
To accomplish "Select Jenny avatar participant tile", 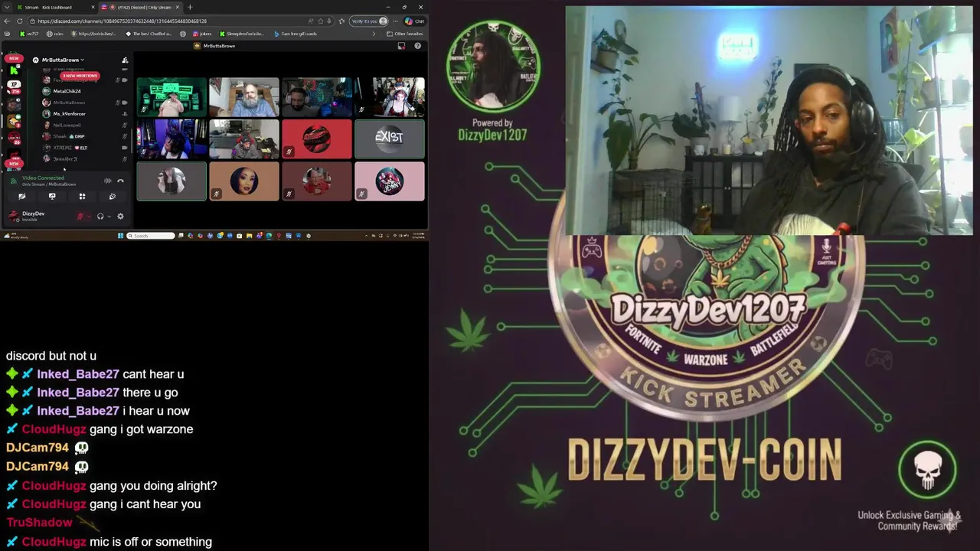I will pos(389,181).
